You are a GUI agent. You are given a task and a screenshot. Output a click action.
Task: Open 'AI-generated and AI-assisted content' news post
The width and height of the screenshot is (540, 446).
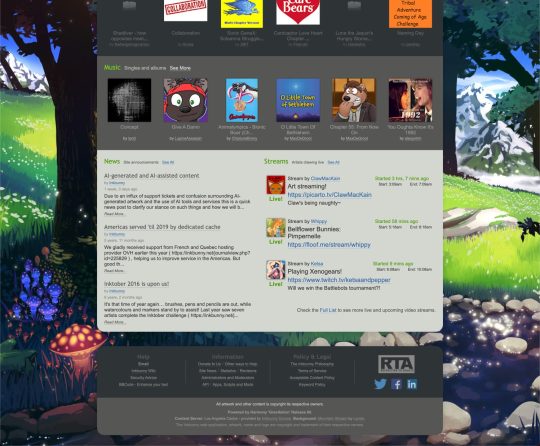[x=152, y=176]
